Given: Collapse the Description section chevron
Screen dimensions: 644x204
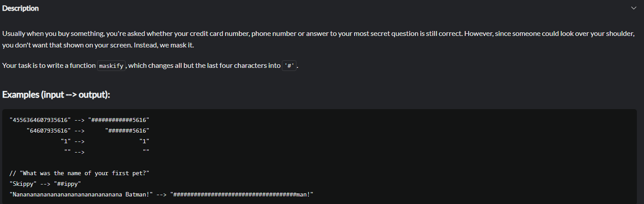Looking at the screenshot, I should pos(633,8).
